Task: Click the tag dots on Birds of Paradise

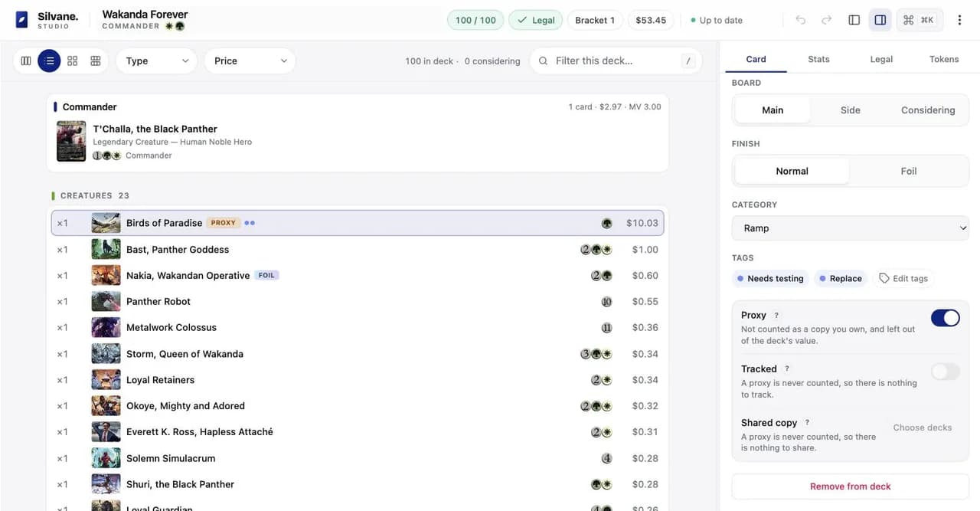Action: click(249, 223)
